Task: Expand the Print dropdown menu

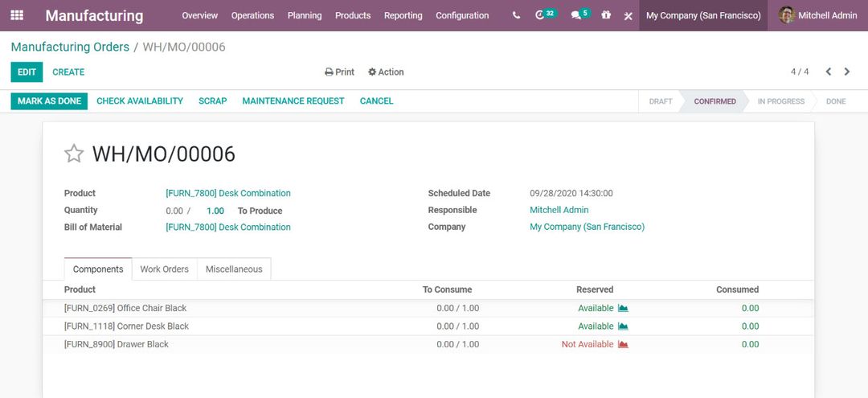Action: [x=339, y=72]
